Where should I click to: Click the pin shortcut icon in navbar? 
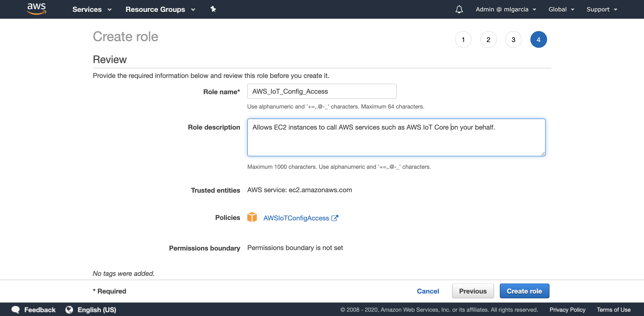(213, 9)
